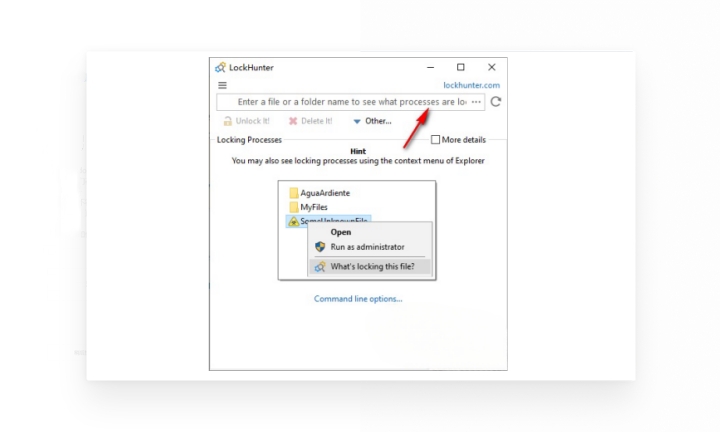Open the Command line options link
This screenshot has height=432, width=720.
(358, 299)
